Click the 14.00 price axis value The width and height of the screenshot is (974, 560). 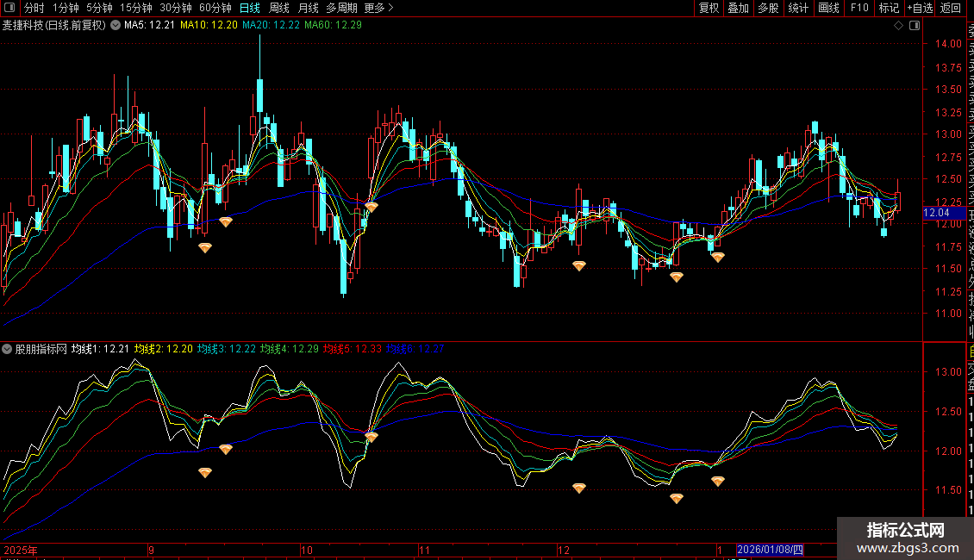(x=948, y=43)
